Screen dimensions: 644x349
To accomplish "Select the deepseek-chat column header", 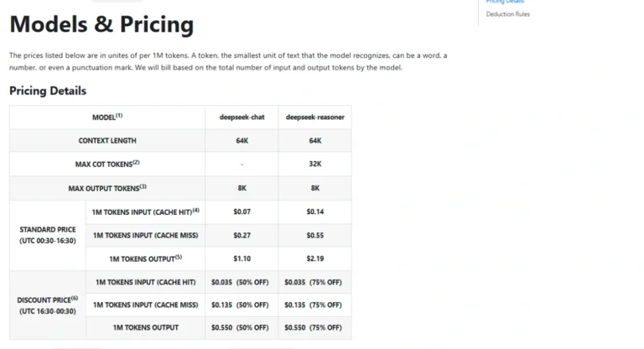I will pyautogui.click(x=241, y=117).
